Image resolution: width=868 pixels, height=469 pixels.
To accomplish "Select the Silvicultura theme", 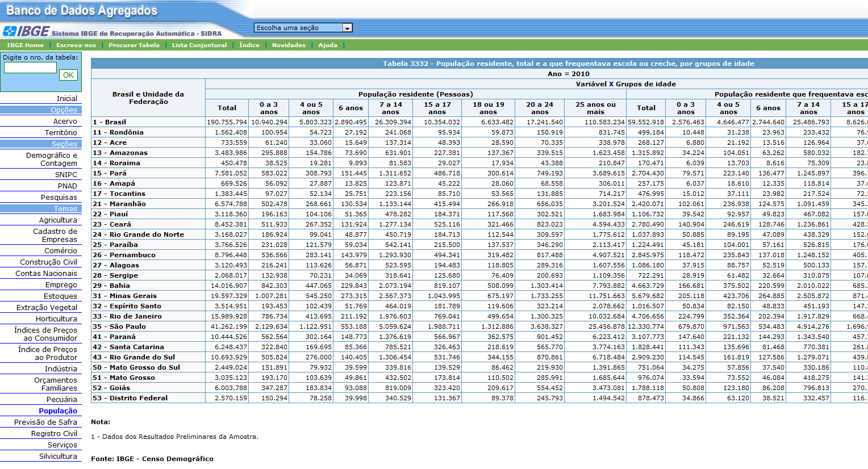I will pyautogui.click(x=58, y=456).
